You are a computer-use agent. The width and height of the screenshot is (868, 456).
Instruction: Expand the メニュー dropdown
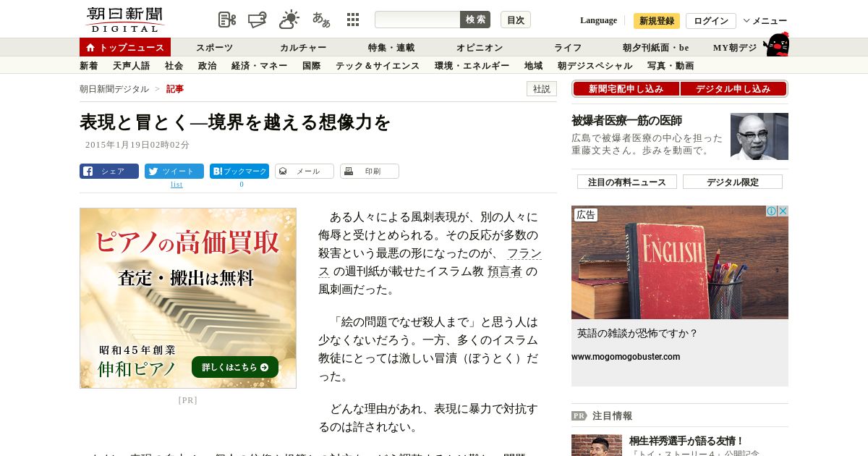[765, 21]
